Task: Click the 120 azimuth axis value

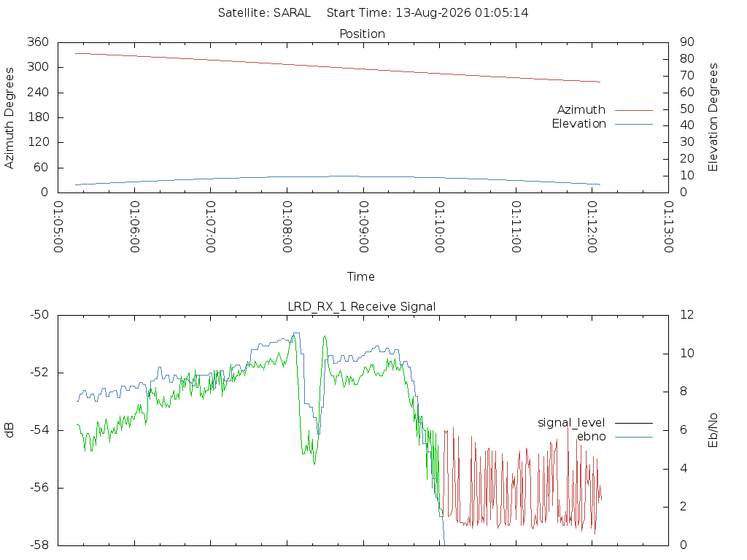Action: 38,142
